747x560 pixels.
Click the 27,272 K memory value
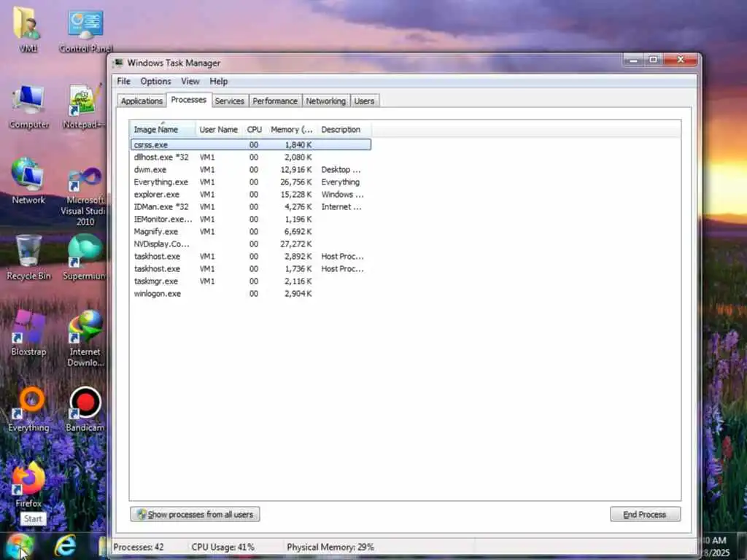296,244
